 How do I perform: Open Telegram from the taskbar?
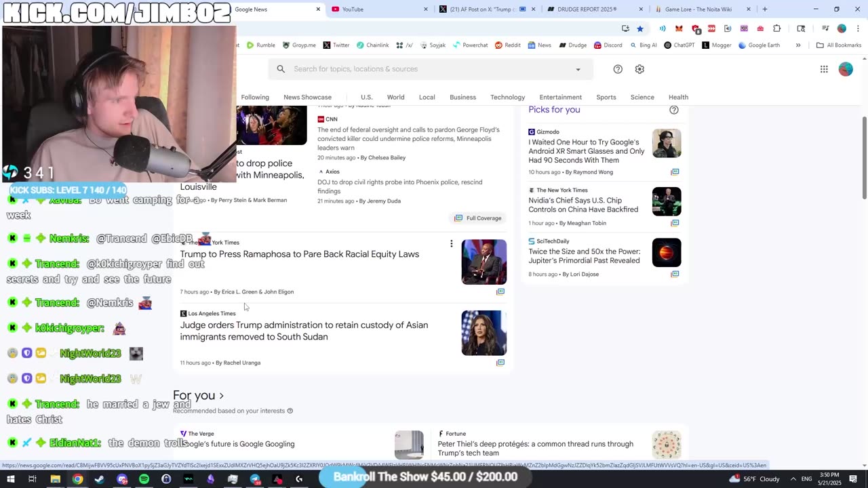click(255, 479)
